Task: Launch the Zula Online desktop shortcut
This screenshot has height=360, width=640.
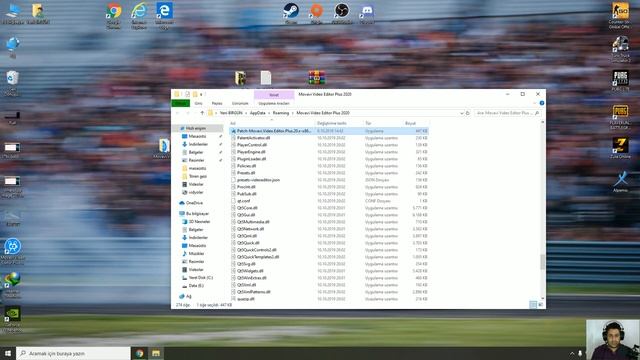Action: (x=620, y=148)
